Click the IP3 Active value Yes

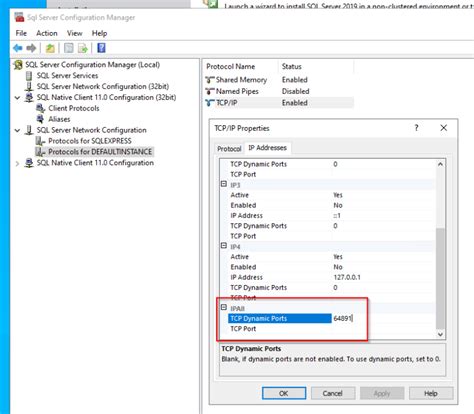coord(338,195)
